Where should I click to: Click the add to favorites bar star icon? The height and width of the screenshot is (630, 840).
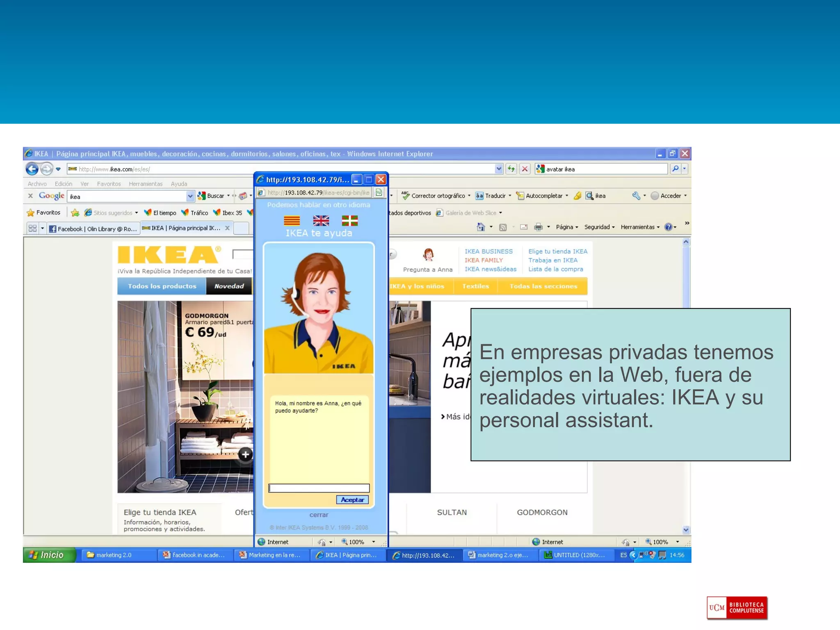click(75, 212)
